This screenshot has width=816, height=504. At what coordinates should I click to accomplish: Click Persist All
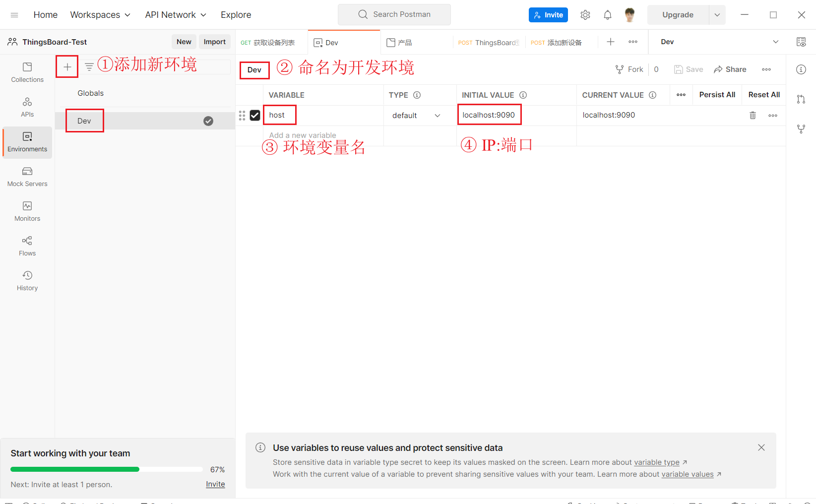(x=717, y=95)
